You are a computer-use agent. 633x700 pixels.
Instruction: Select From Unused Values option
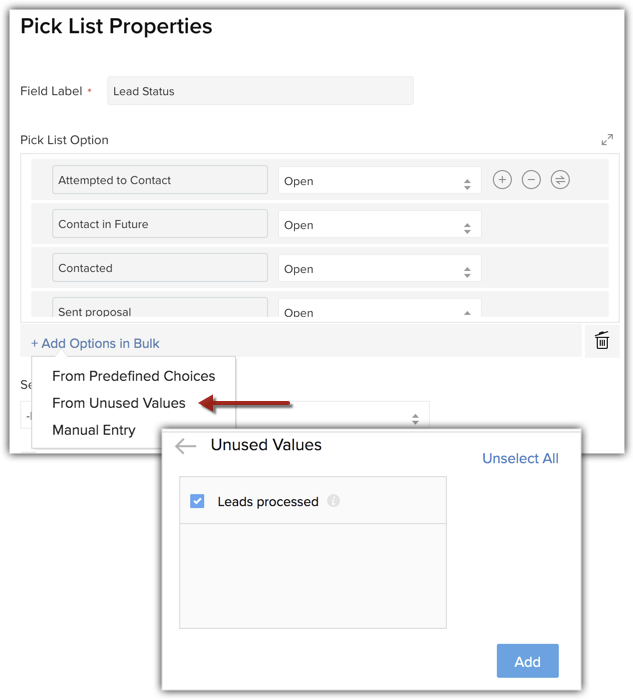coord(119,403)
